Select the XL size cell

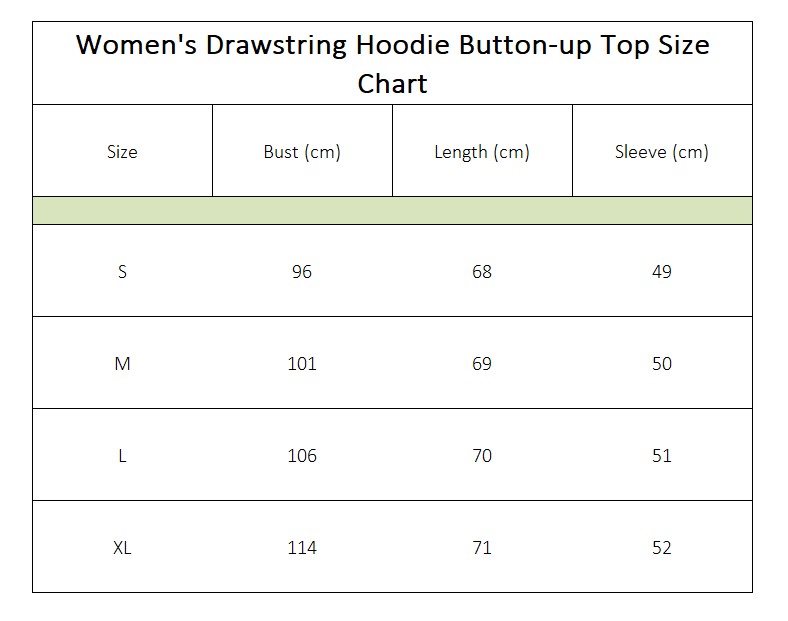click(x=122, y=547)
